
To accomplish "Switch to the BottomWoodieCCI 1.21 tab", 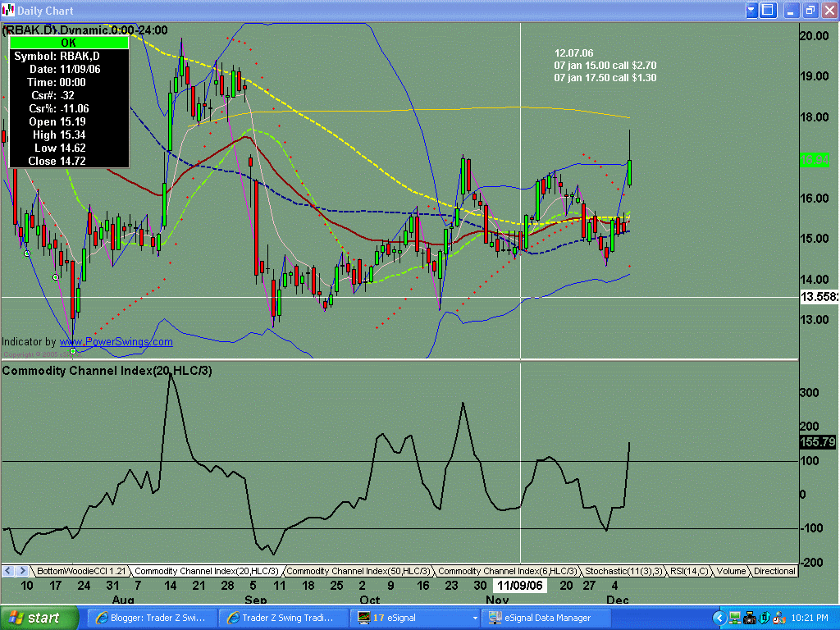I will (80, 571).
